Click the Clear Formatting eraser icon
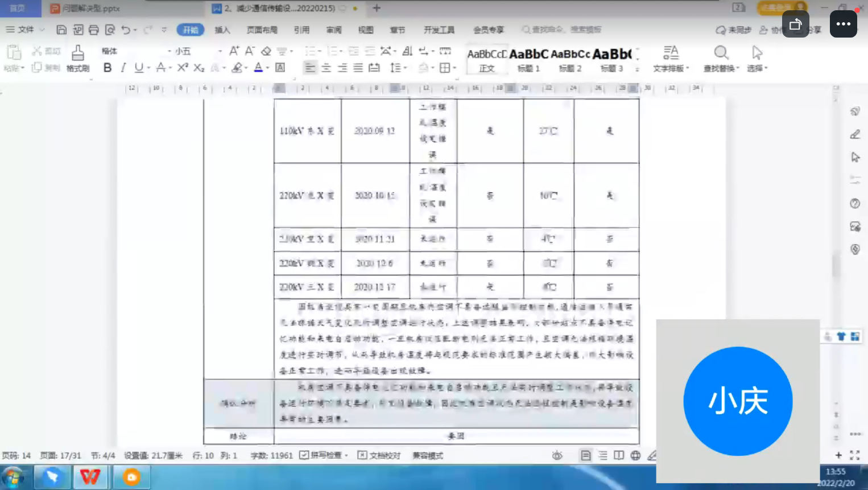Screen dimensions: 868x490 click(266, 51)
